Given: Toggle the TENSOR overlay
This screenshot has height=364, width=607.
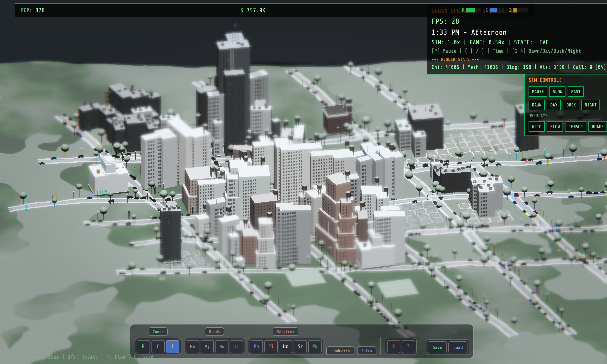Looking at the screenshot, I should [x=576, y=126].
